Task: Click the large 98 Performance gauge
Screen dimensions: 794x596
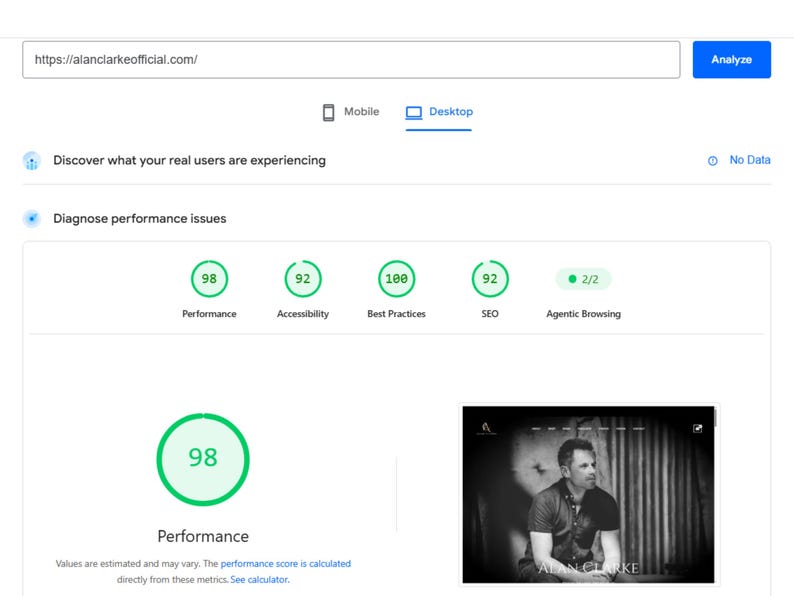Action: (203, 459)
